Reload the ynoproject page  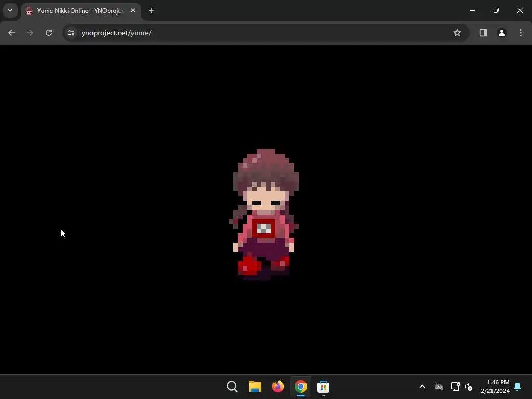tap(49, 33)
